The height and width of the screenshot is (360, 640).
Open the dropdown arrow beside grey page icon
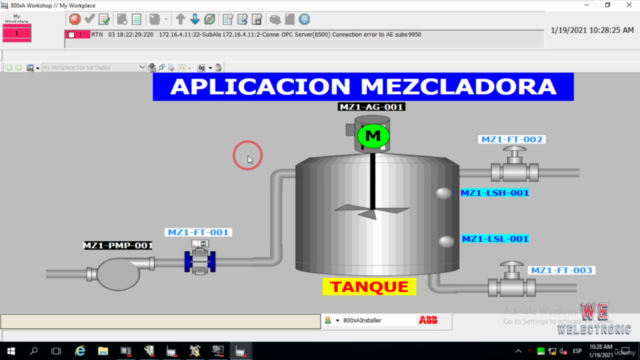(x=166, y=19)
